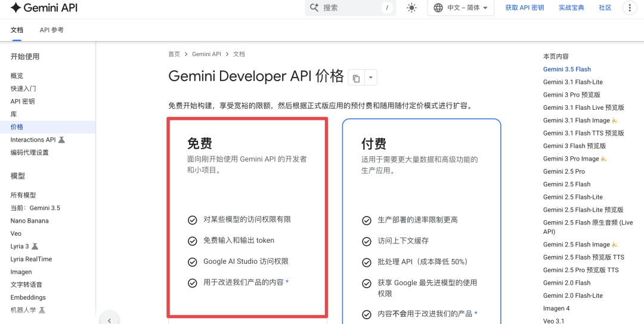Click 首页 breadcrumb
Viewport: 644px width, 324px height.
click(174, 54)
